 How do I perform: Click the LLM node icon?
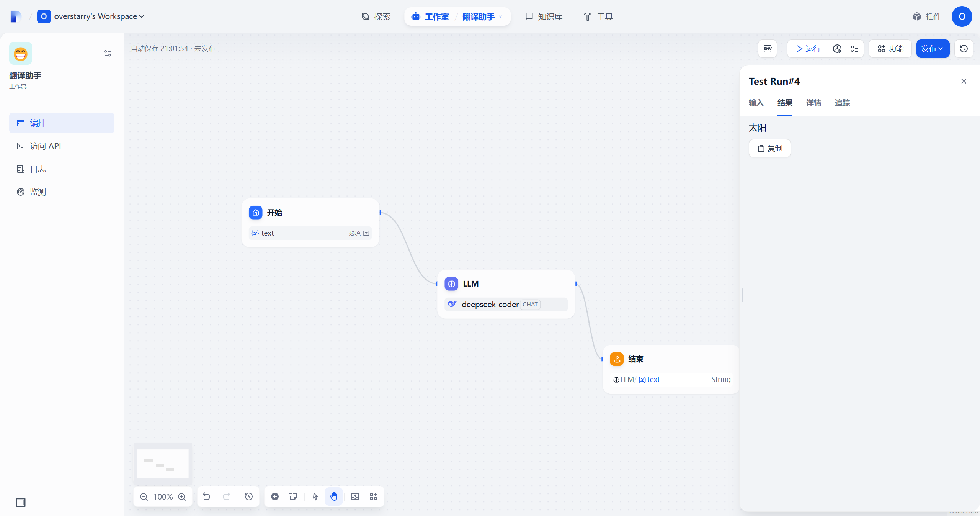[x=451, y=284]
